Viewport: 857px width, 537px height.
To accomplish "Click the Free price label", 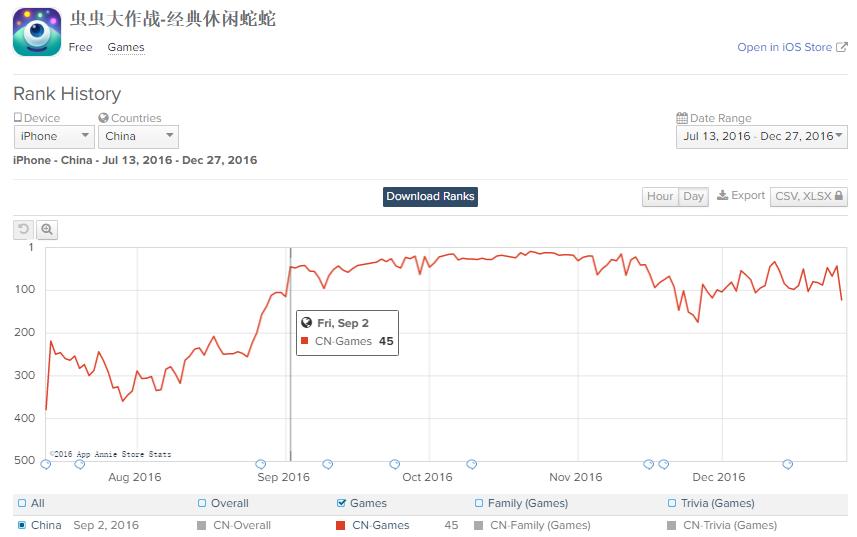I will point(80,48).
